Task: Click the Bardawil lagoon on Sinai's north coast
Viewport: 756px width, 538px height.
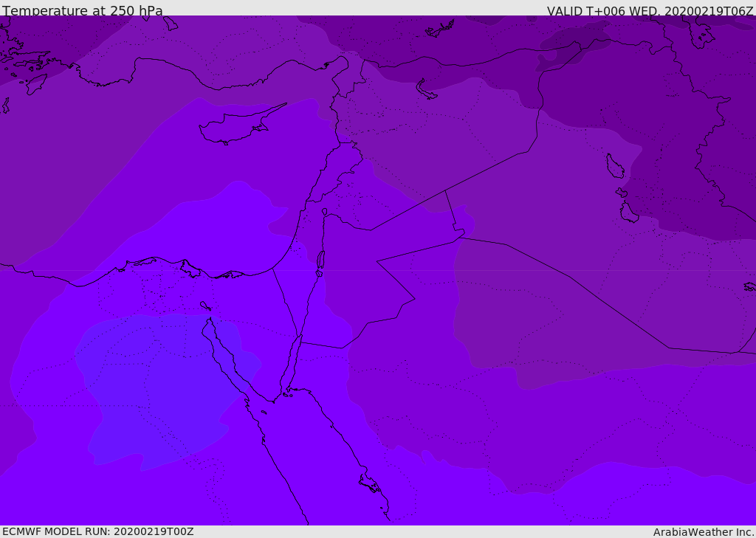Action: 230,275
